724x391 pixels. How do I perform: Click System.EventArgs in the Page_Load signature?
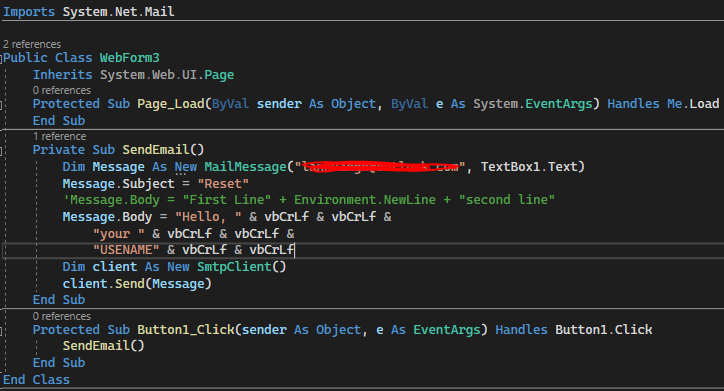tap(533, 104)
